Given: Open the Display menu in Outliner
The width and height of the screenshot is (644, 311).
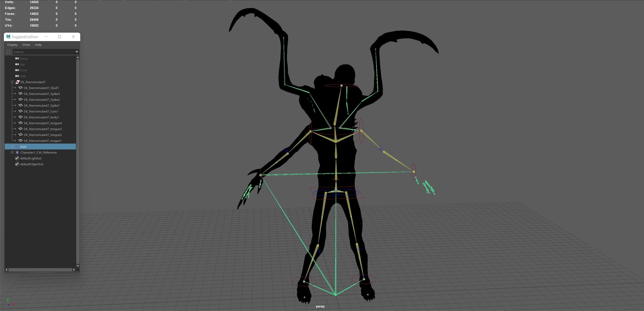Looking at the screenshot, I should pos(12,45).
